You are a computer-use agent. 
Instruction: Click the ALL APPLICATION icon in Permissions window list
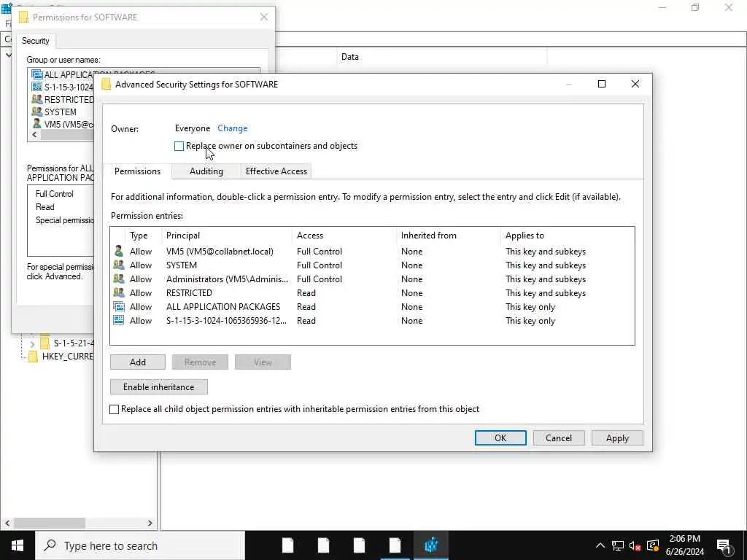point(36,74)
